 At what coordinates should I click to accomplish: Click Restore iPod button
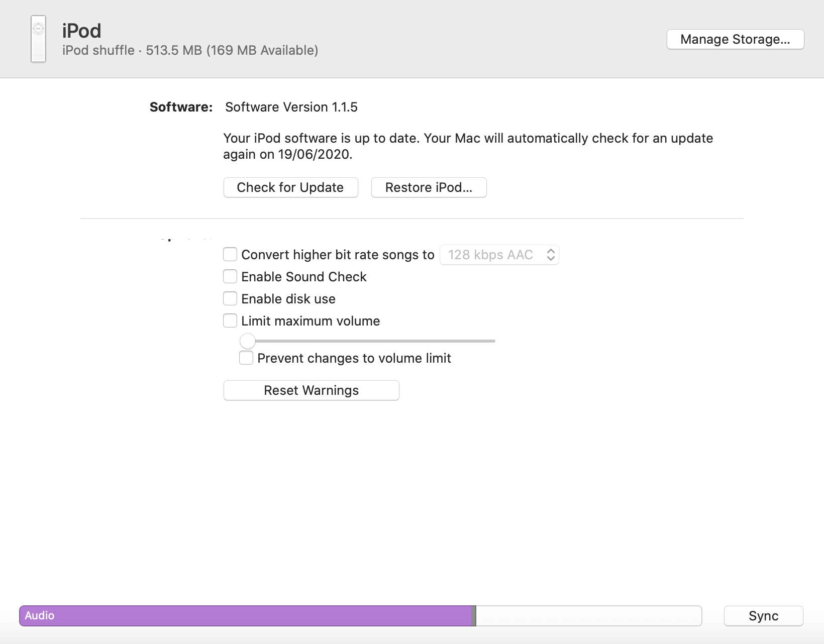429,187
